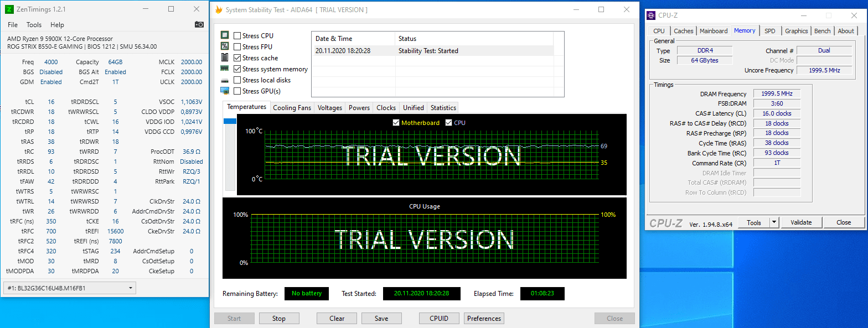Viewport: 868px width, 328px height.
Task: Click the 'Date & Time' column header
Action: 354,39
